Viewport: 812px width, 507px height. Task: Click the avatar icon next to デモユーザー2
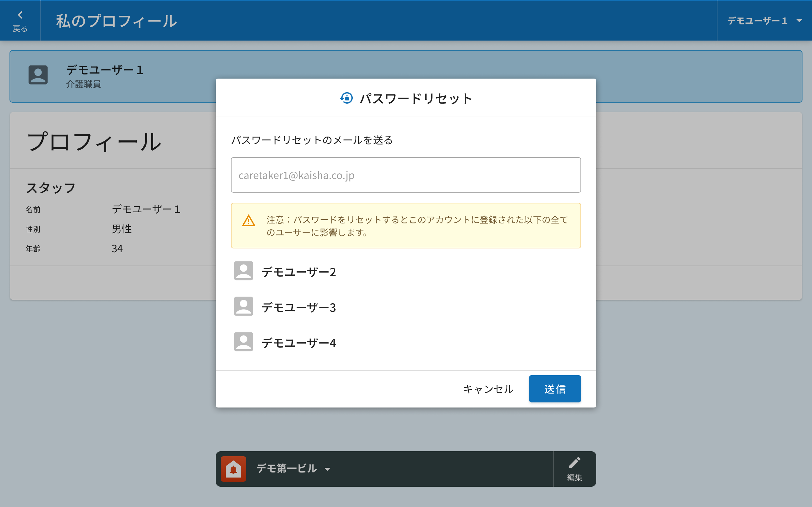243,271
